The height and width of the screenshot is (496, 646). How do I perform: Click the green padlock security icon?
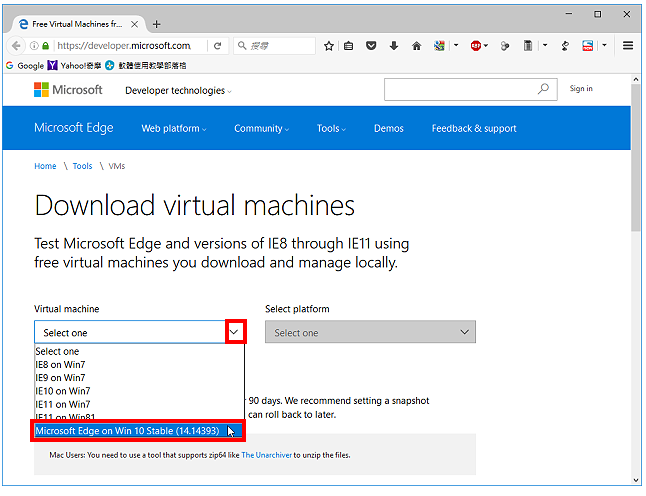46,46
